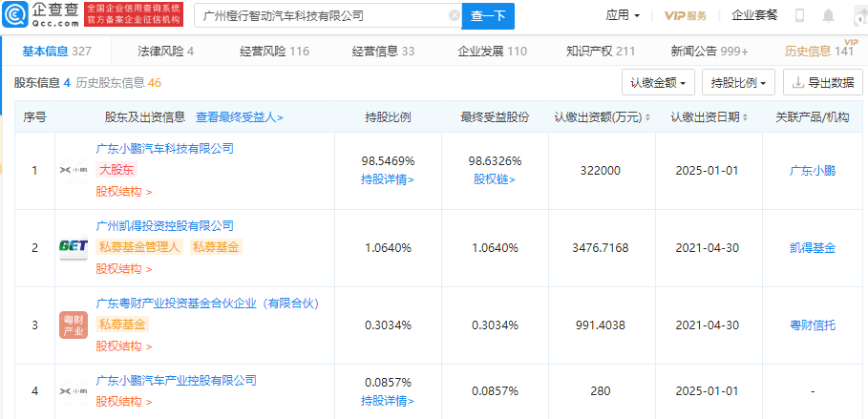Screen dimensions: 868x419
Task: Open 股权链 under 98.6326% share
Action: tap(495, 179)
